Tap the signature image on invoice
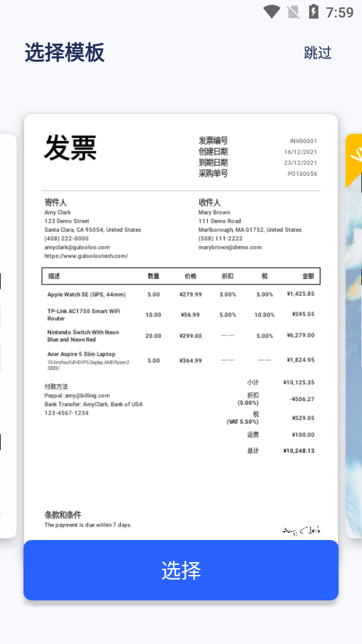The image size is (362, 644). [301, 530]
